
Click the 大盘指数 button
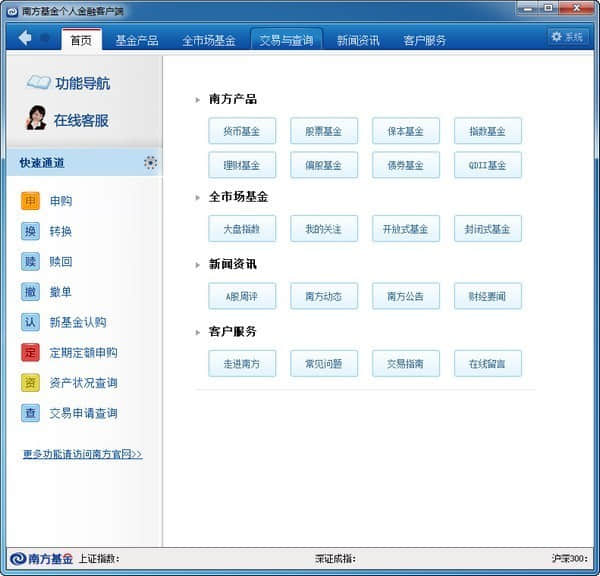242,229
